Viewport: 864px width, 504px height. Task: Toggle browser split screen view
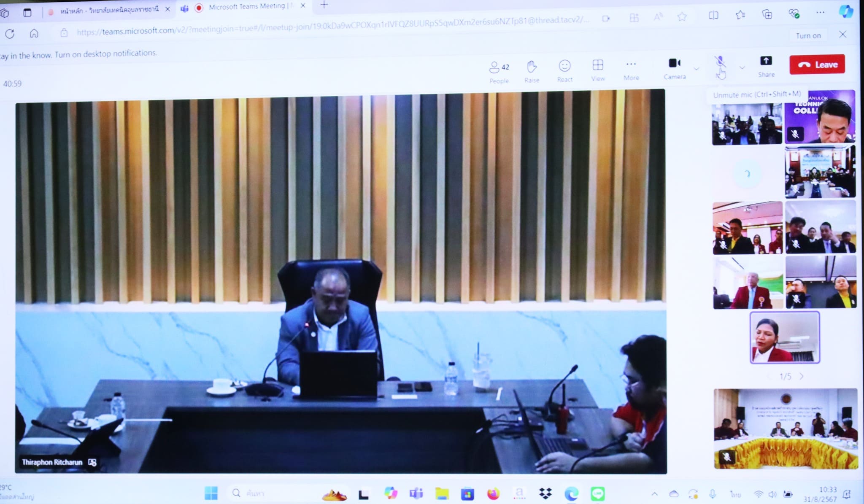coord(713,16)
